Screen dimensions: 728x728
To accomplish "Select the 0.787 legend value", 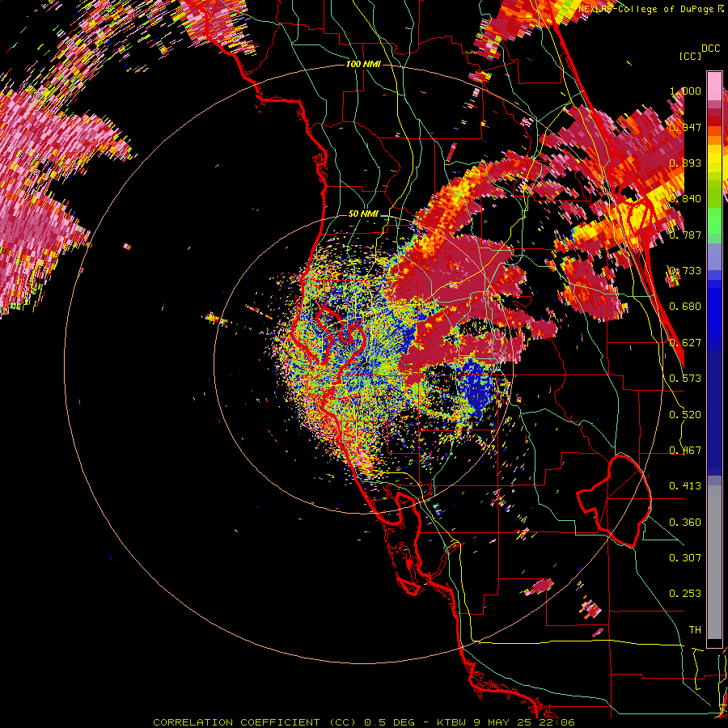I will point(685,235).
